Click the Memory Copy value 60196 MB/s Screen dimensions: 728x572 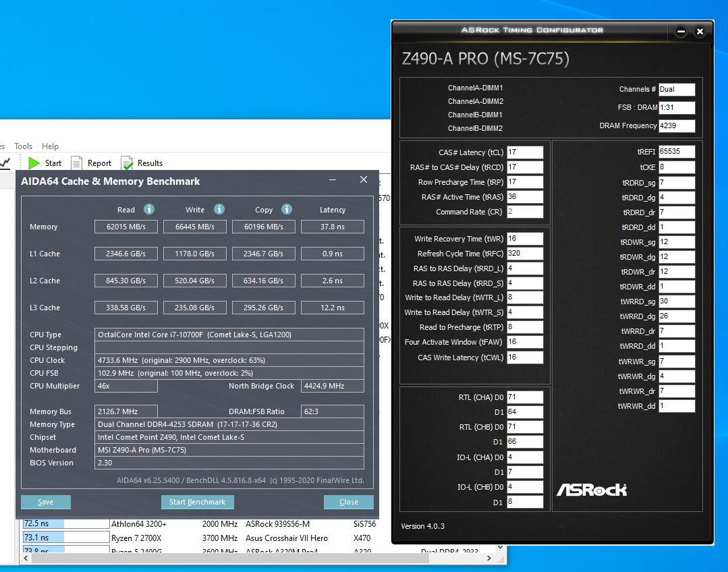(263, 227)
